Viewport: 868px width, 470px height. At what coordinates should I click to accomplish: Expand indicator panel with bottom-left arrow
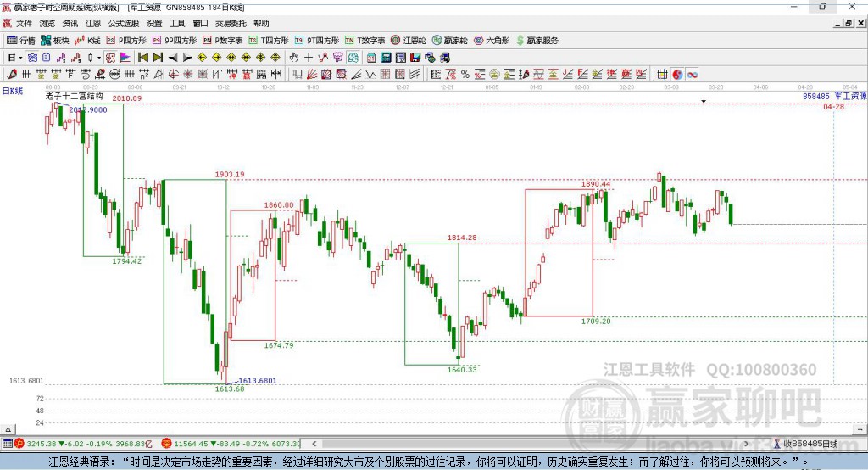[x=8, y=429]
